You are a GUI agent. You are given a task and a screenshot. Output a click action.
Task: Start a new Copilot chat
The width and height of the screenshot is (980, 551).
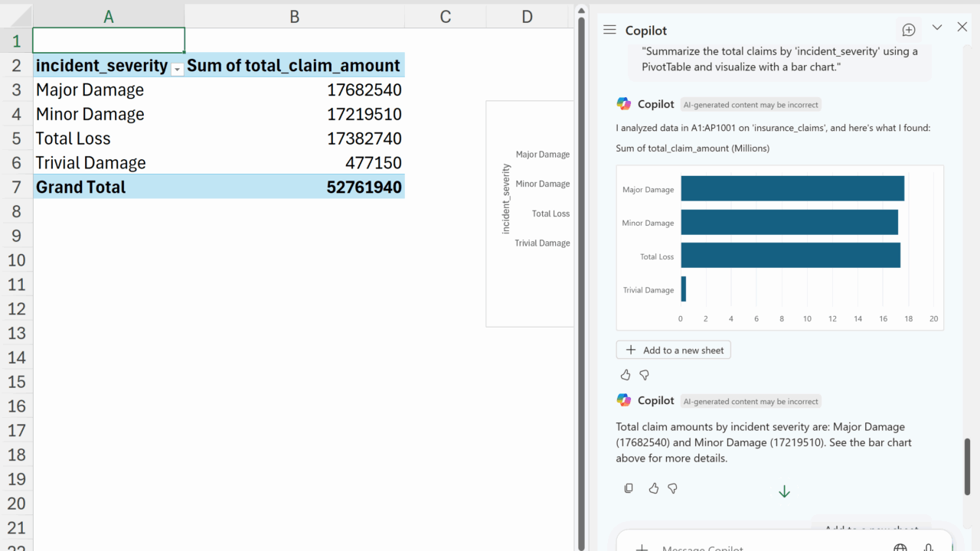[909, 30]
